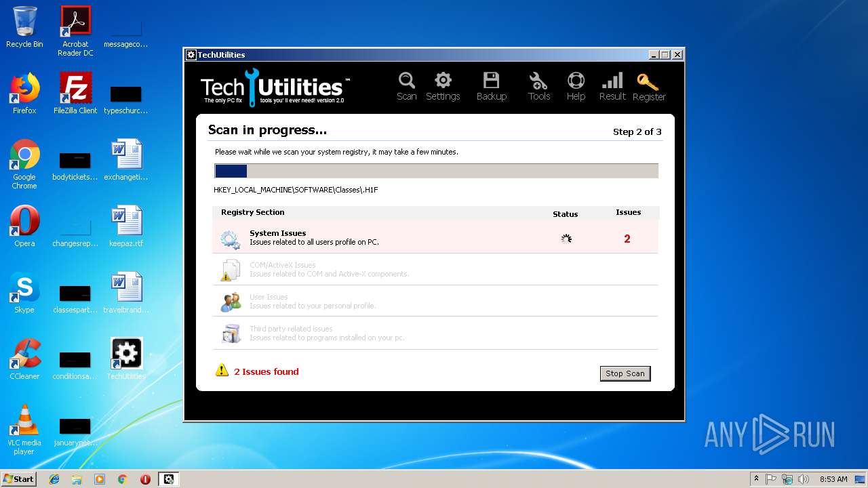Click the 8:53 AM clock
Screen dimensions: 868x488
[x=833, y=479]
